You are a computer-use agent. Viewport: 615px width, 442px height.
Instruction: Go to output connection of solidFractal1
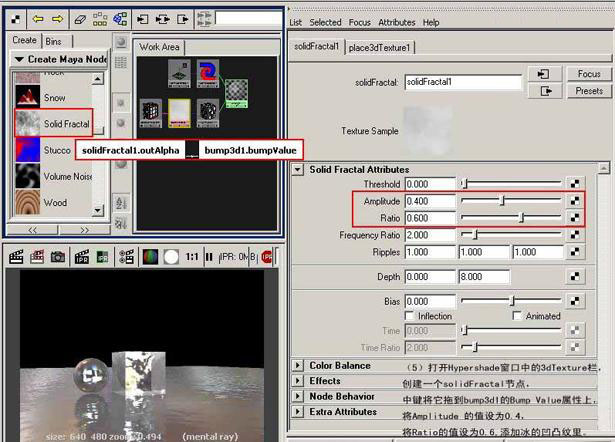(x=544, y=91)
